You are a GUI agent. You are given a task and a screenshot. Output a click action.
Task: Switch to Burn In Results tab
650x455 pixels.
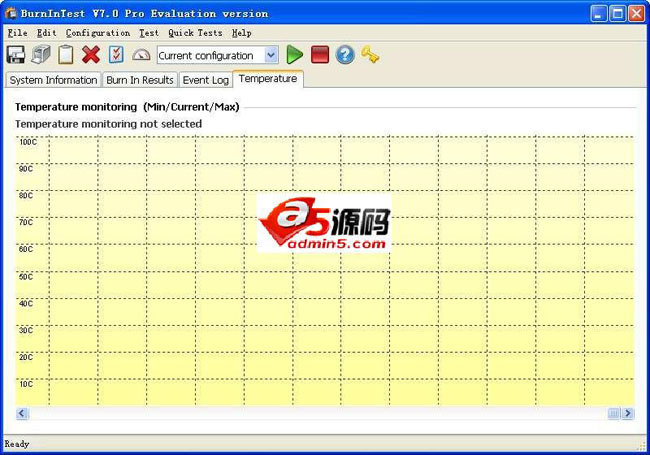click(x=140, y=80)
